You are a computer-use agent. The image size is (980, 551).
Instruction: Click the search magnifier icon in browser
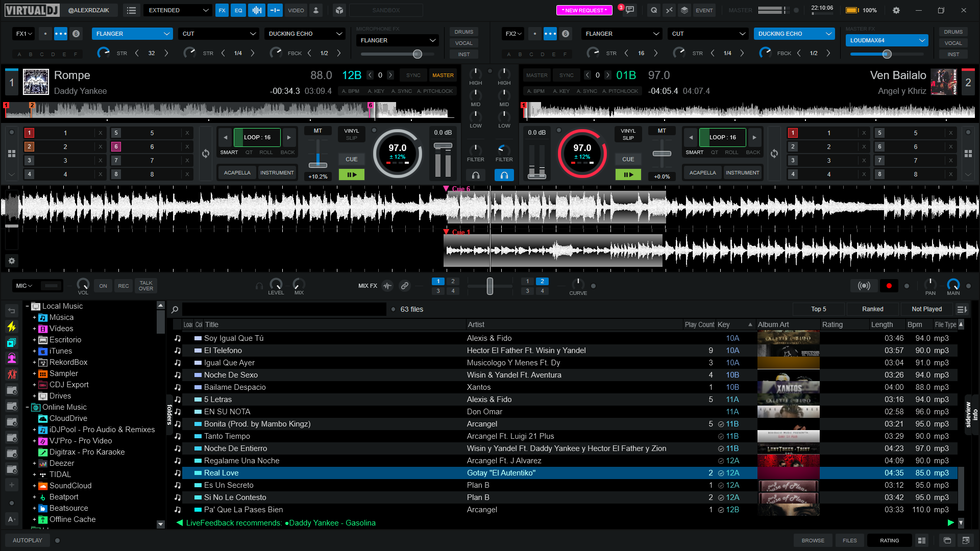(x=175, y=310)
